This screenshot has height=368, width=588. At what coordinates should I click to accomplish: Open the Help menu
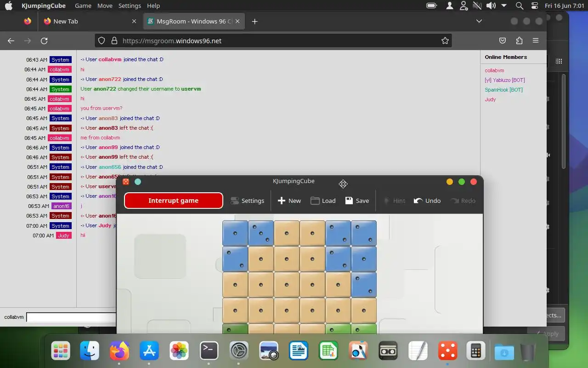coord(153,6)
